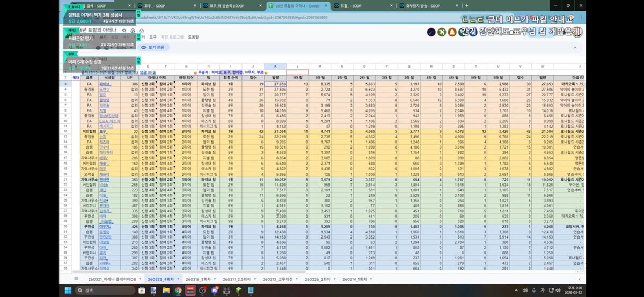The width and height of the screenshot is (644, 297).
Task: Open Chrome from the taskbar
Action: [x=179, y=291]
